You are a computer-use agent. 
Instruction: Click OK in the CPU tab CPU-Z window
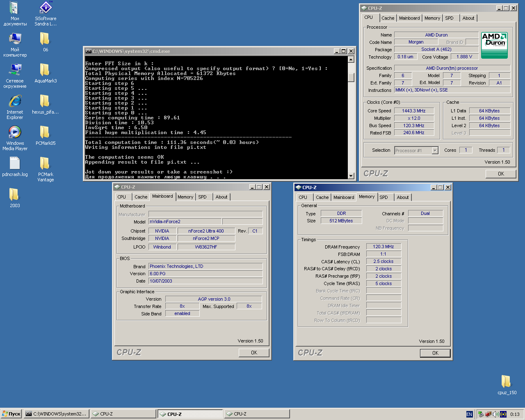point(501,174)
